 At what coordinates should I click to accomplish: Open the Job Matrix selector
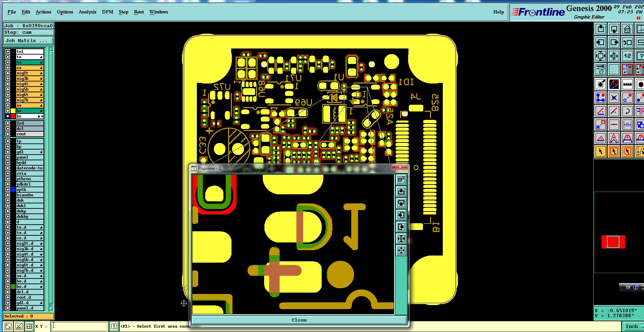click(29, 41)
